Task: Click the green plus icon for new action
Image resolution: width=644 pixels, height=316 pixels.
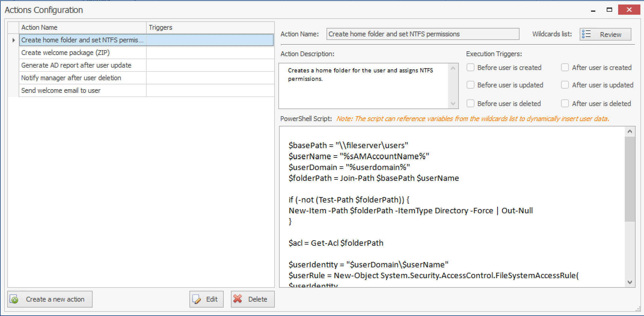Action: pyautogui.click(x=14, y=299)
